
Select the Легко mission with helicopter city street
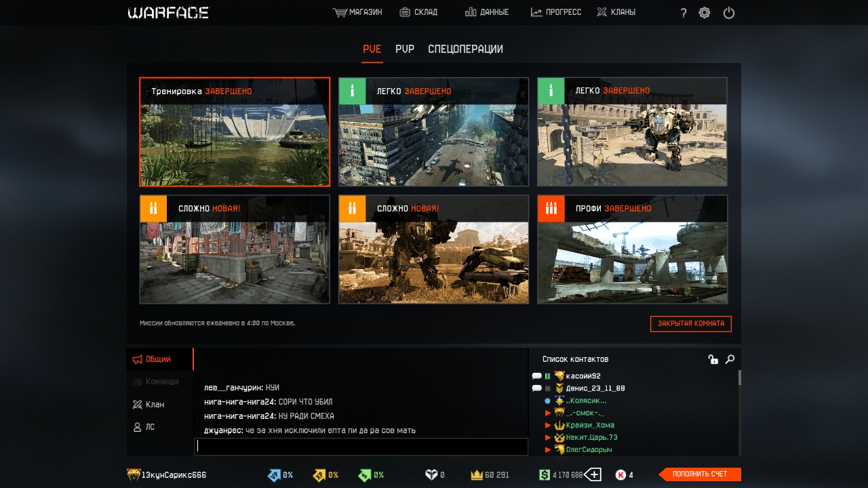tap(433, 131)
